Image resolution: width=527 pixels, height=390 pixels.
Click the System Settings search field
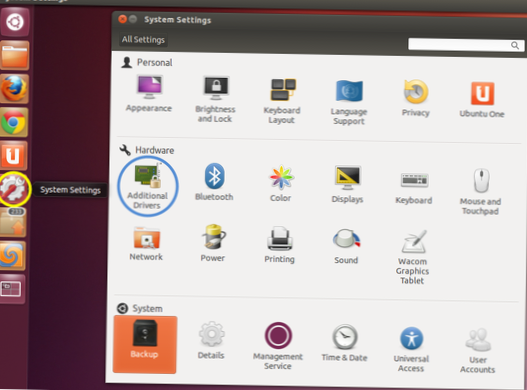point(466,44)
